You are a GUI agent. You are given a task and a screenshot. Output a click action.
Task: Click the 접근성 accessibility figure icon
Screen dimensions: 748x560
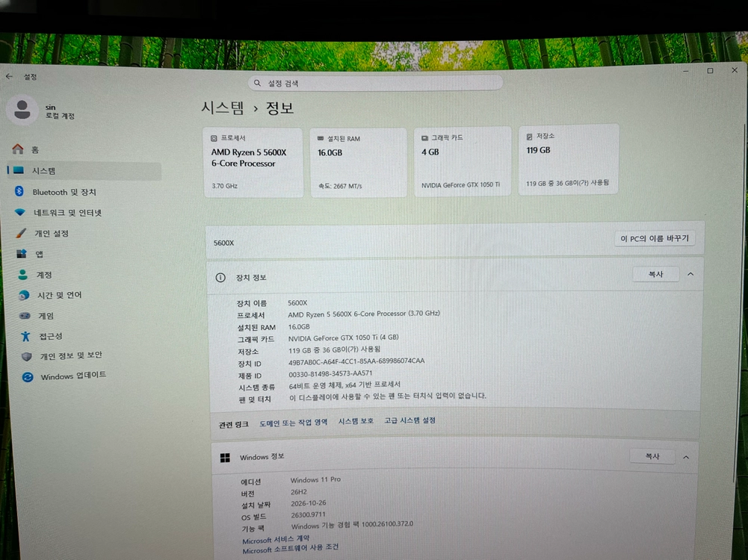(25, 336)
